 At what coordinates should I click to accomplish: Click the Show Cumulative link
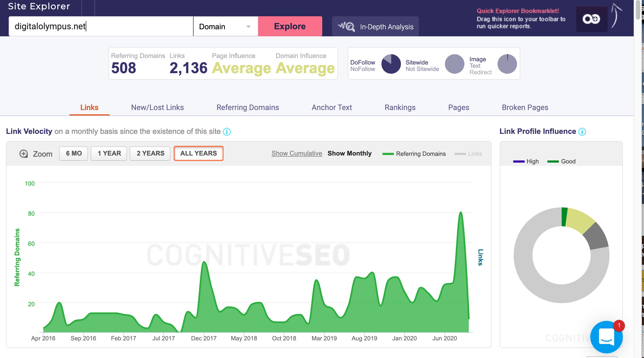click(297, 153)
